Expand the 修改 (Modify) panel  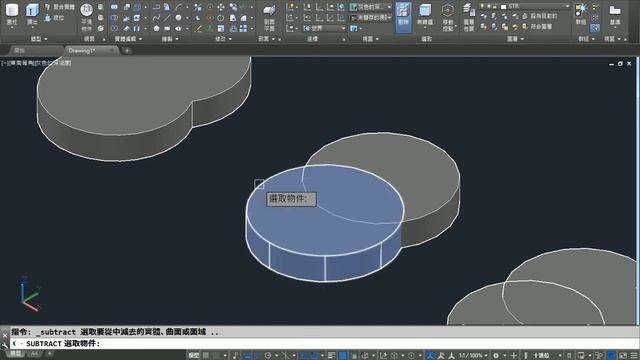click(223, 39)
